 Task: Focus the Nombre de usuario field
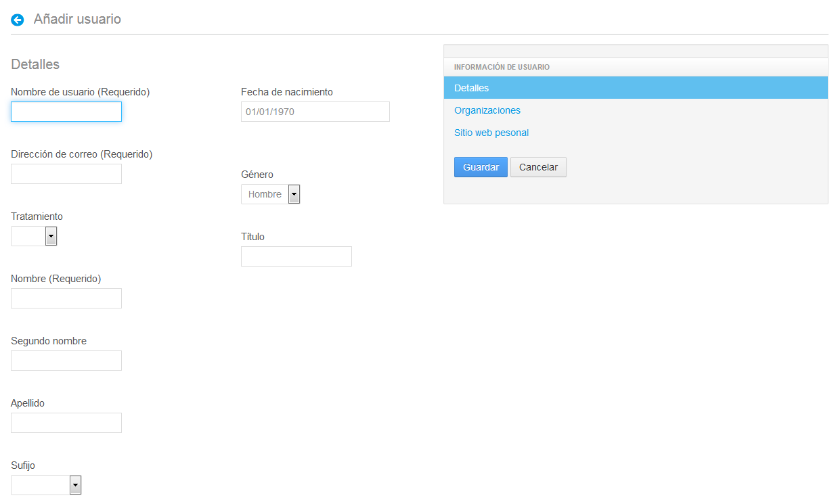(x=66, y=112)
